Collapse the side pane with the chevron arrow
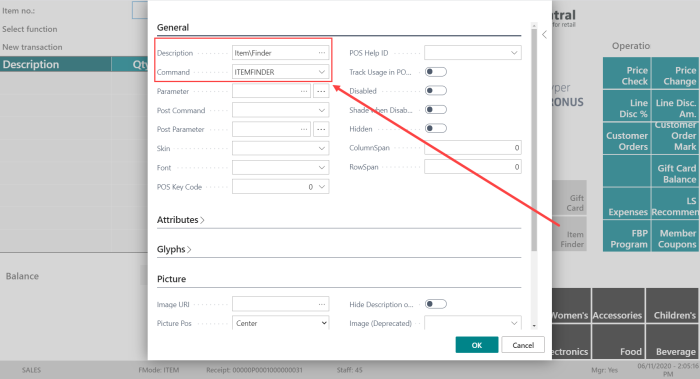This screenshot has width=700, height=379. tap(544, 34)
